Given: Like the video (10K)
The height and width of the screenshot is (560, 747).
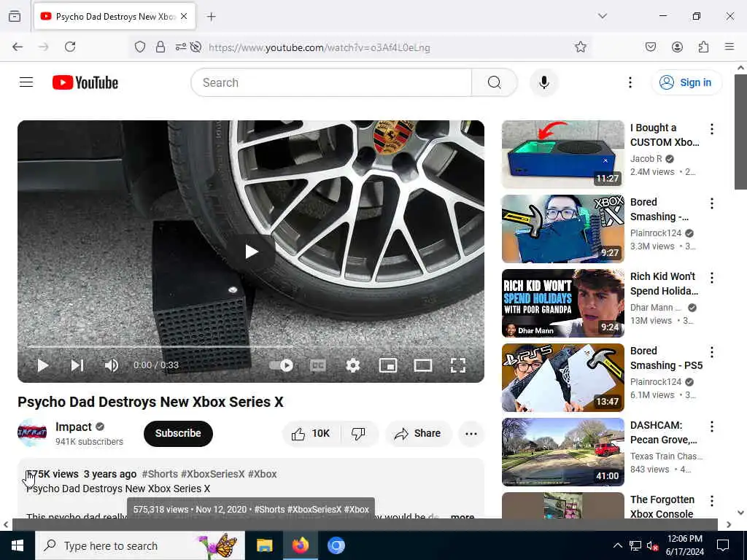Looking at the screenshot, I should click(x=311, y=433).
